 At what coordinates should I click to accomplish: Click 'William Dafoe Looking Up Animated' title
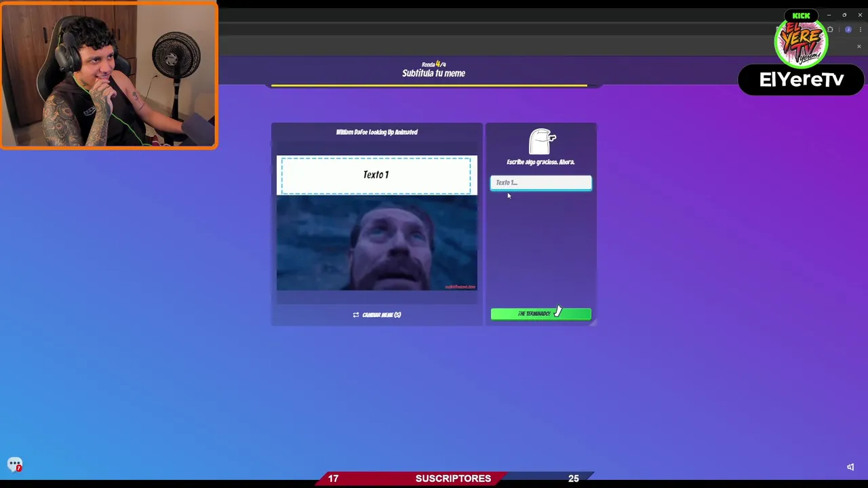[x=376, y=132]
